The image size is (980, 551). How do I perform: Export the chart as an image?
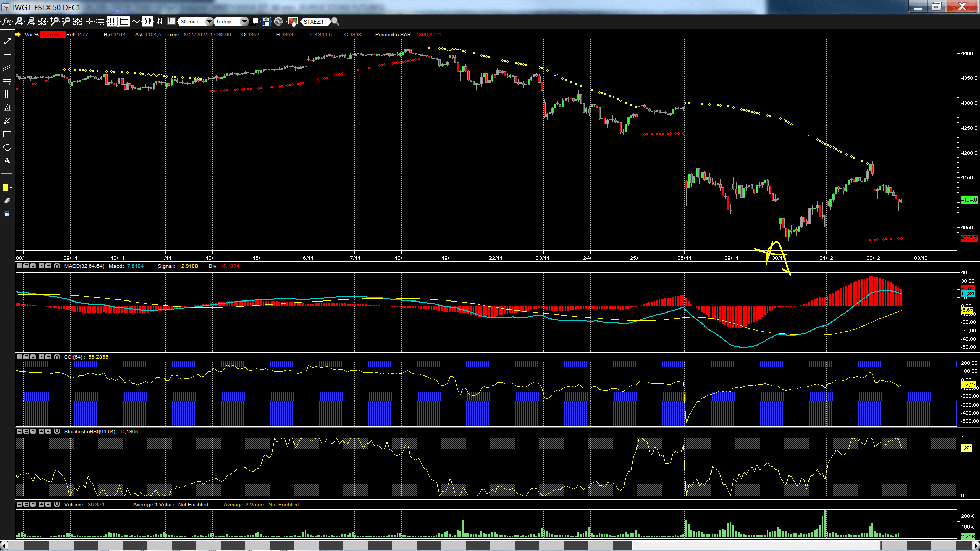pyautogui.click(x=293, y=21)
